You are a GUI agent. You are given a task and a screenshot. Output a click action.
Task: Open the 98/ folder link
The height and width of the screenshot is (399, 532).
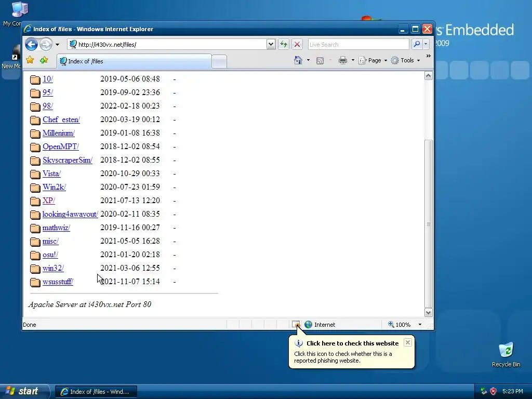(47, 106)
